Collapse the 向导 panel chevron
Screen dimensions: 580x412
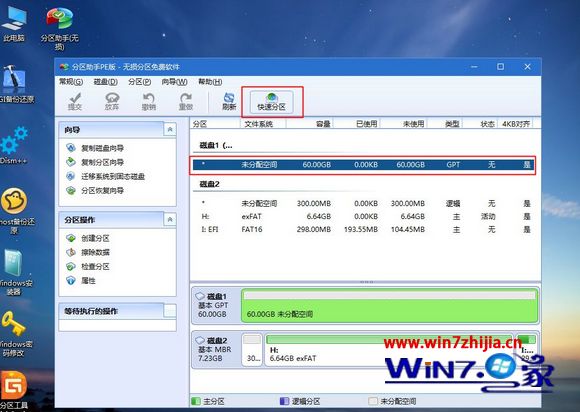click(170, 129)
